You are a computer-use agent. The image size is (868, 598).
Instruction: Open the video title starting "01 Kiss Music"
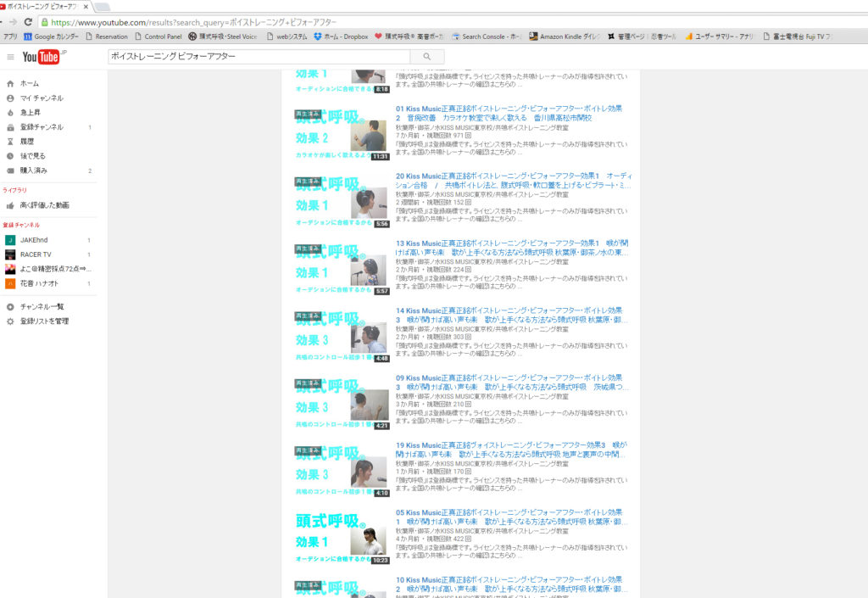click(x=509, y=113)
